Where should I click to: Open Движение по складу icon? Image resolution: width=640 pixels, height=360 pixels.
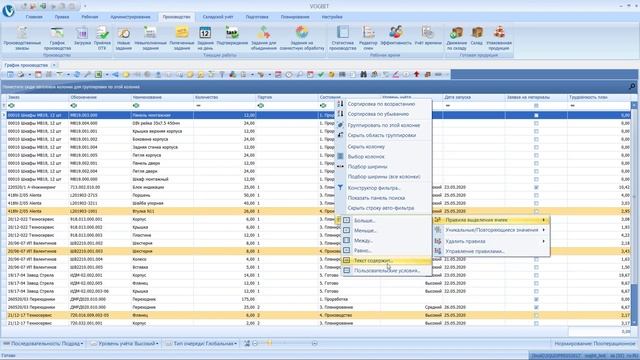(456, 38)
